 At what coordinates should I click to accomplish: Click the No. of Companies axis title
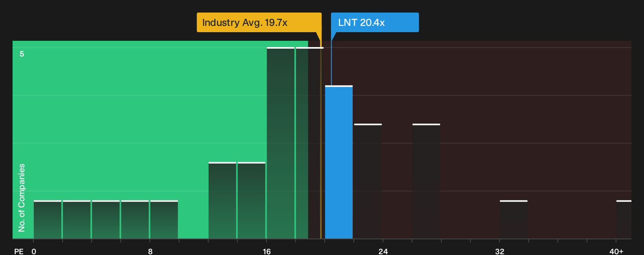coord(22,198)
